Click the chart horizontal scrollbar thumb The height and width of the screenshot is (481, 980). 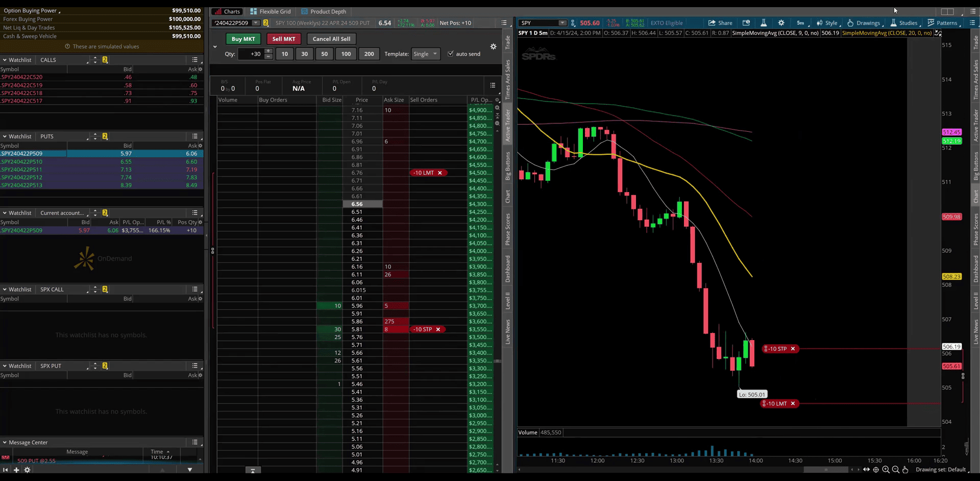tap(825, 470)
